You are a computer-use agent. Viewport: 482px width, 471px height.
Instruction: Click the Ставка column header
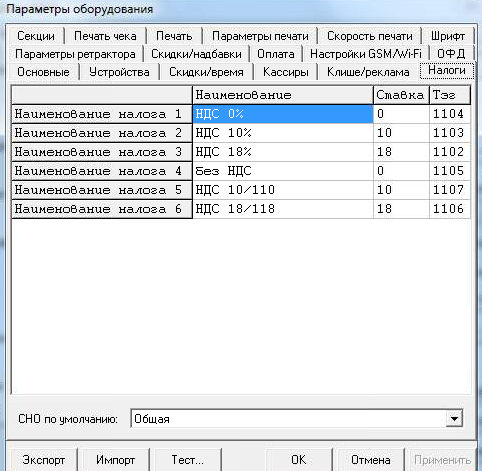click(x=401, y=95)
